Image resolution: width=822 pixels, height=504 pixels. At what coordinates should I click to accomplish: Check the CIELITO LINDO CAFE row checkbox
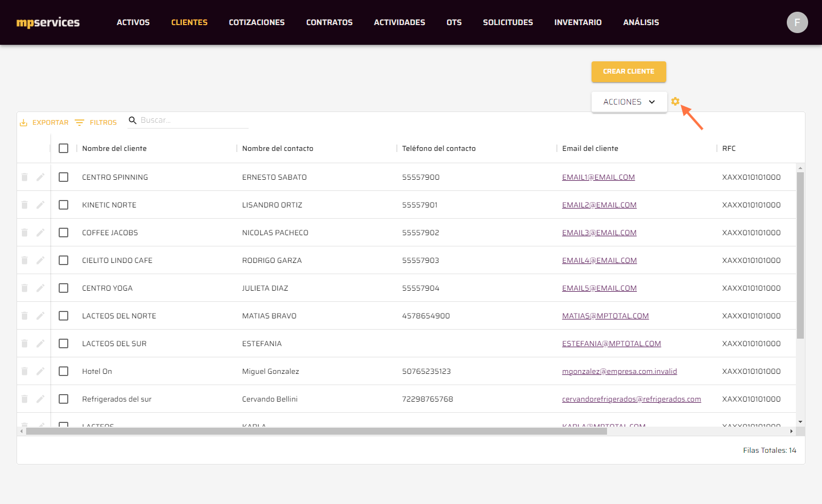pyautogui.click(x=63, y=260)
